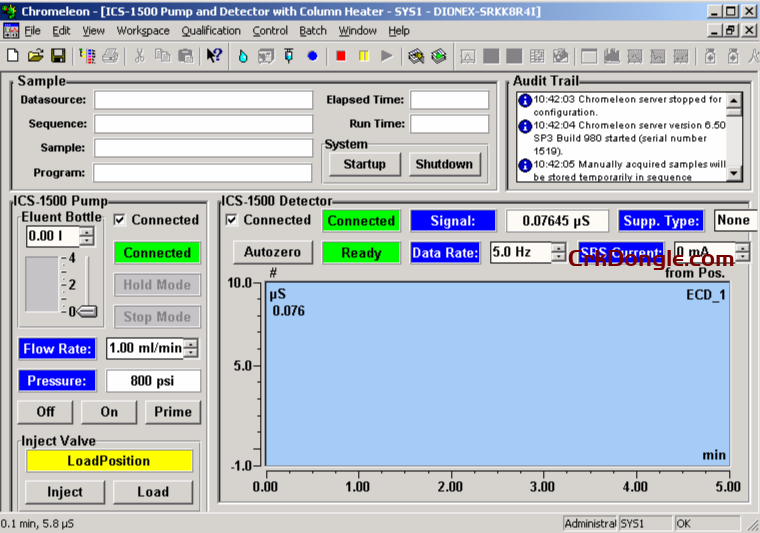
Task: Click the start batch green-arrow icon
Action: tap(439, 56)
